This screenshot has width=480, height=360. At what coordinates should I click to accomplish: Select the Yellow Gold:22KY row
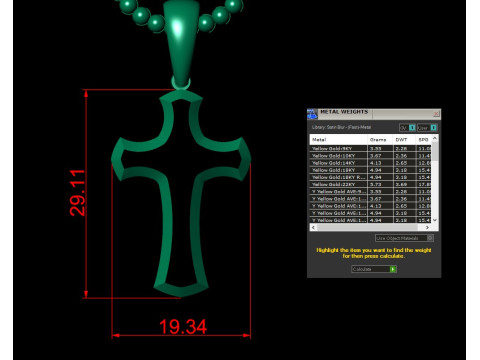[x=370, y=184]
